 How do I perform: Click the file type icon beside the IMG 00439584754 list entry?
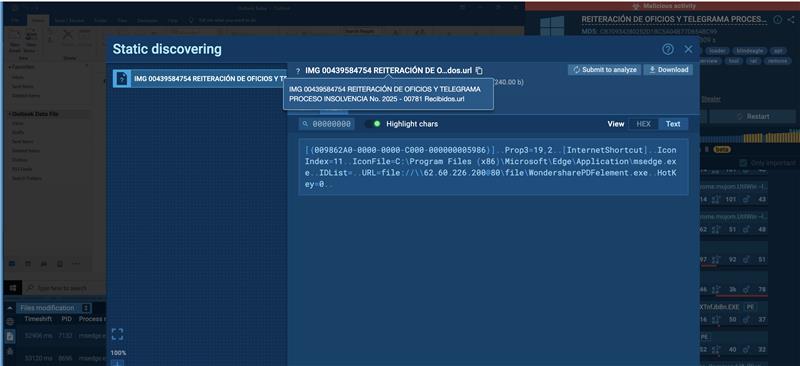(122, 79)
